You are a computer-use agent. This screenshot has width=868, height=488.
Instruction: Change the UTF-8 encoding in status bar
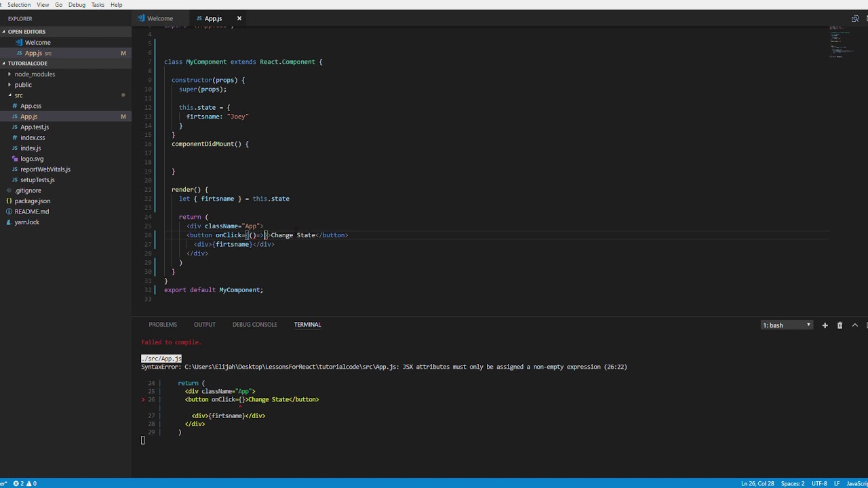click(819, 483)
